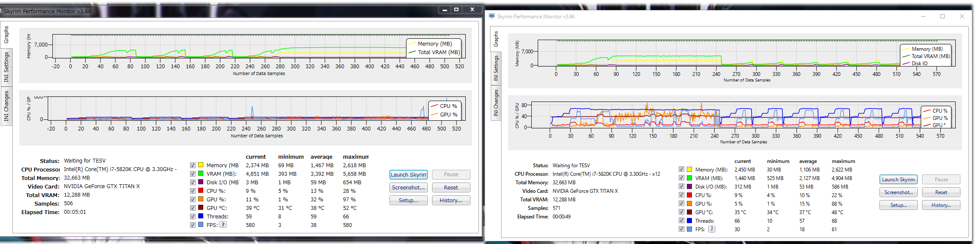Click Pause button in right window
This screenshot has width=980, height=244.
pyautogui.click(x=941, y=180)
